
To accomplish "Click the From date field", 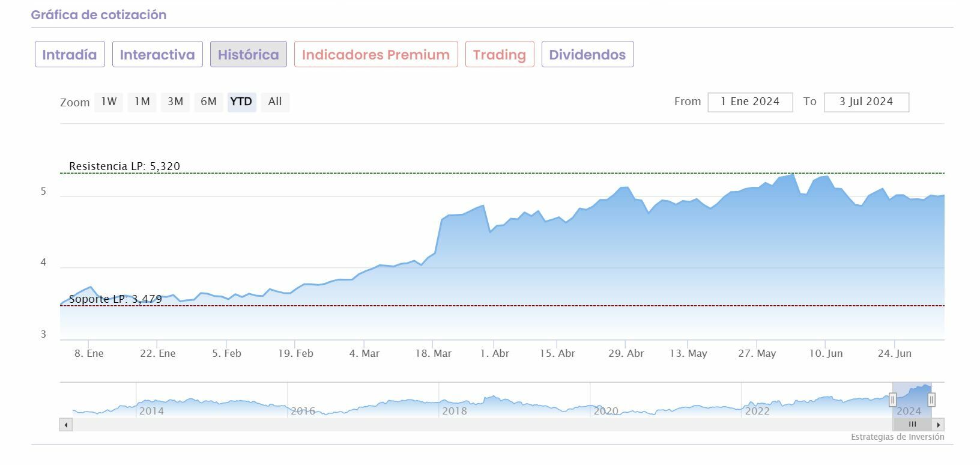I will [750, 102].
